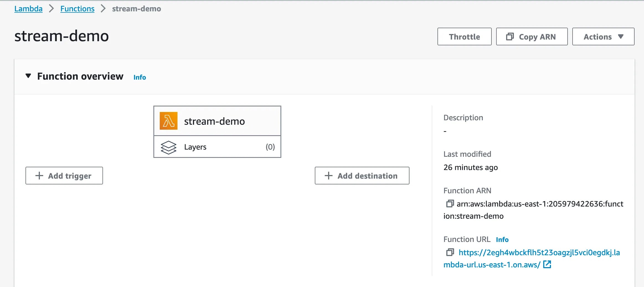Viewport: 644px width, 287px height.
Task: Click the Lambda function icon for stream-demo
Action: point(168,121)
